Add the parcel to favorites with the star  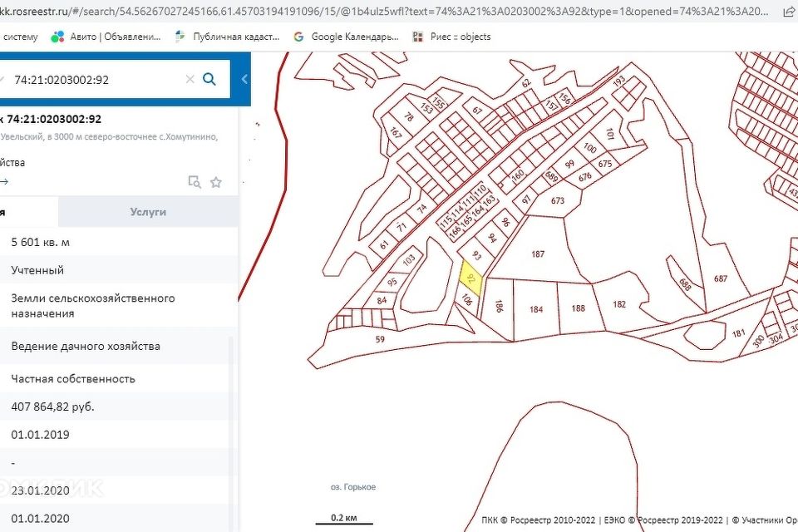click(x=216, y=182)
